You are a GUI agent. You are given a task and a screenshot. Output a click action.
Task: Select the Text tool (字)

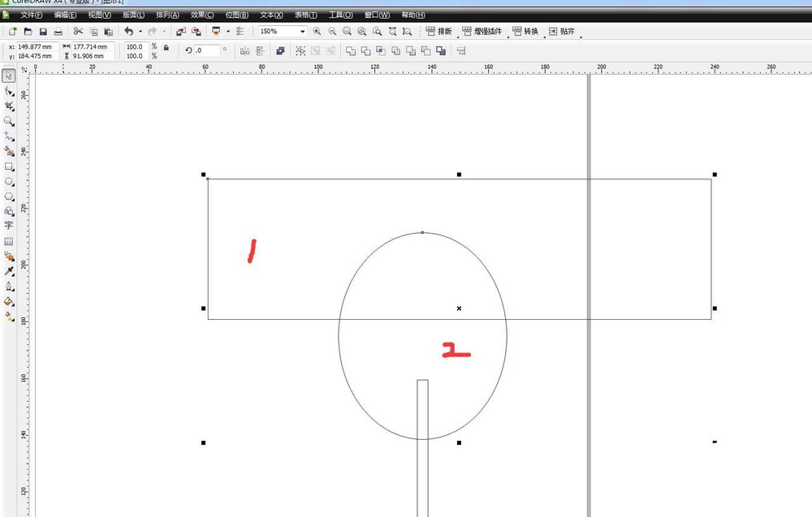point(9,226)
